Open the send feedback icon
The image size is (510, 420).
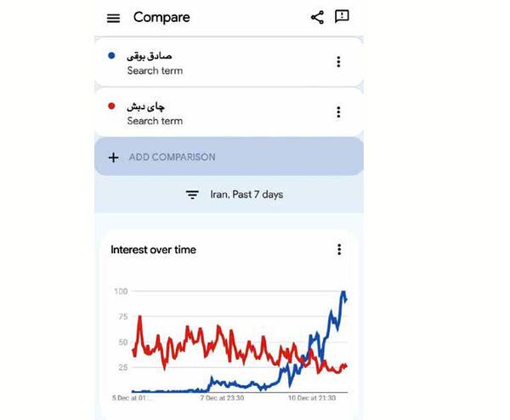[x=343, y=17]
